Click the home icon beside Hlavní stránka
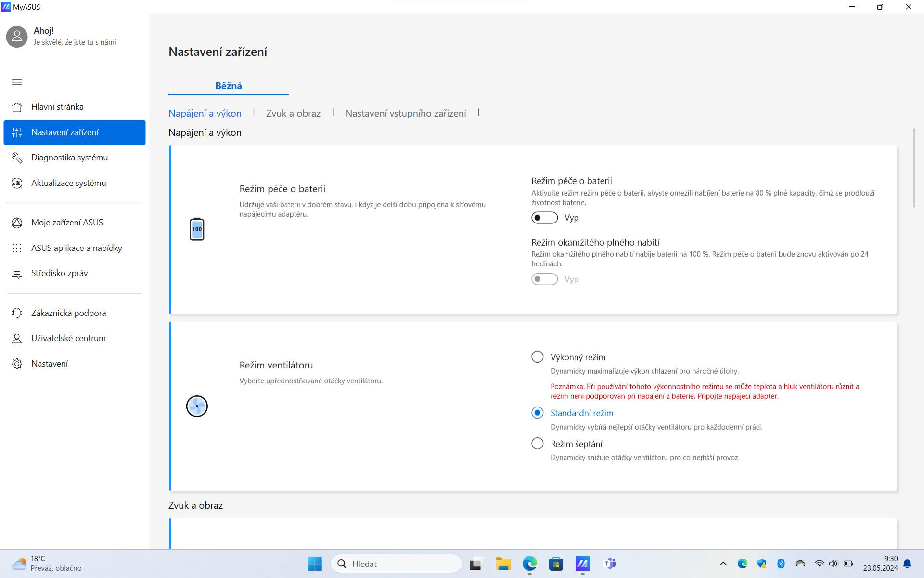This screenshot has width=924, height=578. pos(17,107)
